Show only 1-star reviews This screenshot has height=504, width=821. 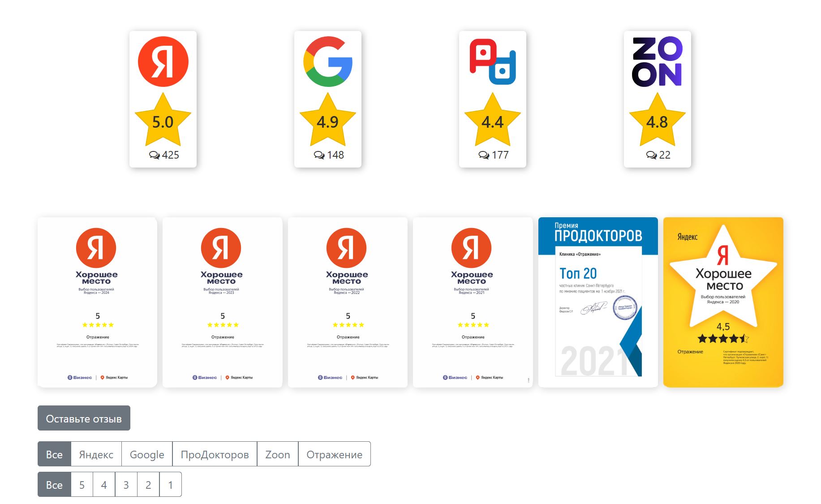pyautogui.click(x=171, y=484)
